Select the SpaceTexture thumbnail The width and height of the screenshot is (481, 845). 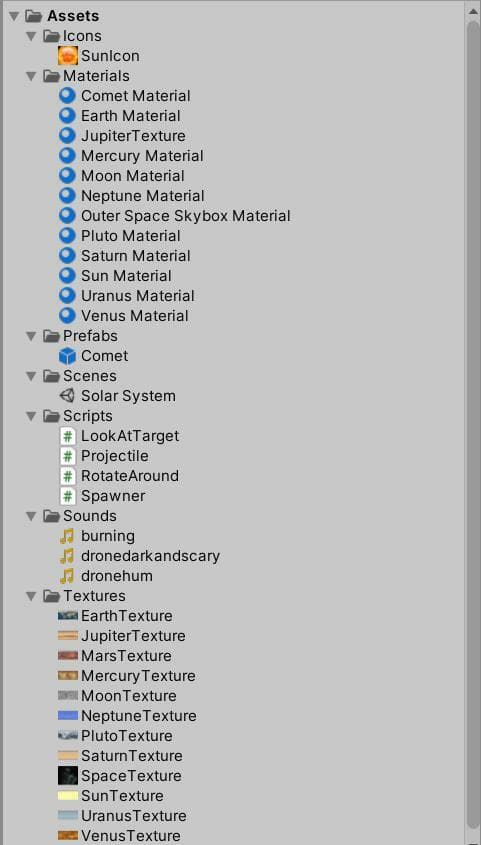coord(68,775)
